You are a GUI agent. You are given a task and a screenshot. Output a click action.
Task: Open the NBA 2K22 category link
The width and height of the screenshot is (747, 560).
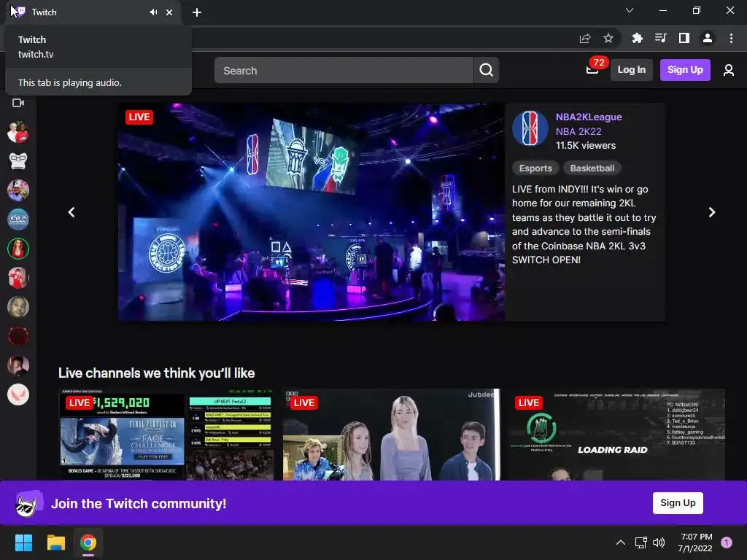pyautogui.click(x=578, y=131)
